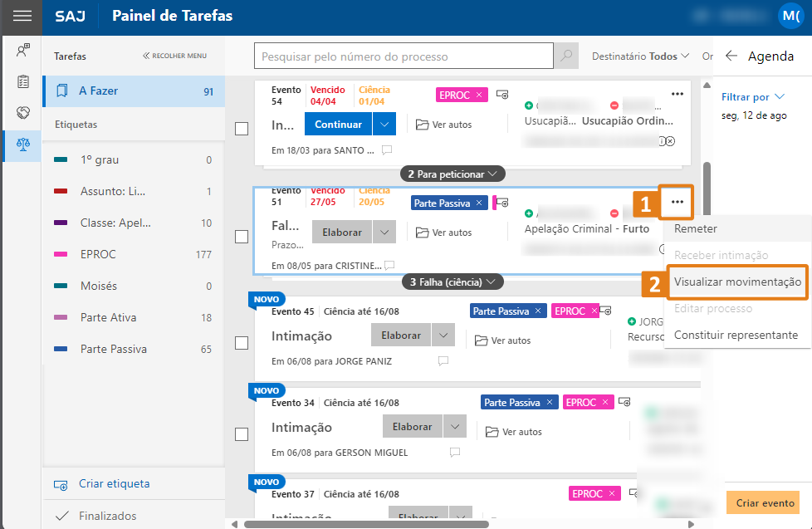812x529 pixels.
Task: Open the handshake sidebar icon
Action: click(22, 112)
